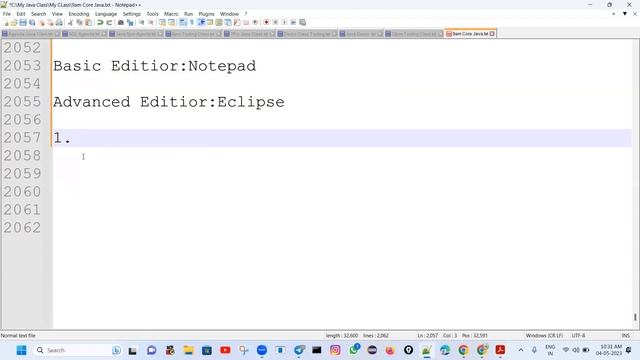The height and width of the screenshot is (360, 640).
Task: Click the Save Recorded Macro icon
Action: coord(302,22)
